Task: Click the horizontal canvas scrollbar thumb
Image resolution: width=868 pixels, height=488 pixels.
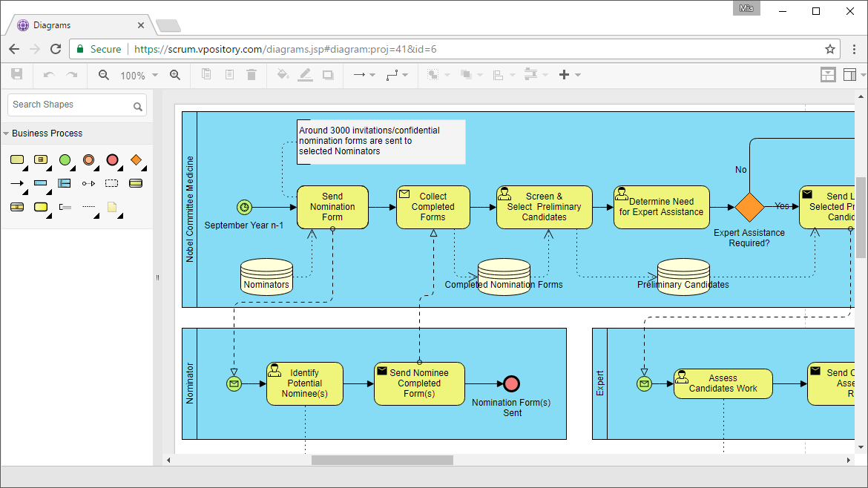Action: (x=382, y=461)
